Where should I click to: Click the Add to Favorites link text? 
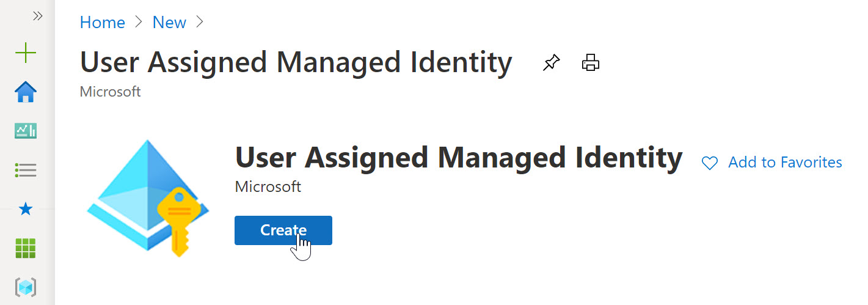click(x=785, y=163)
